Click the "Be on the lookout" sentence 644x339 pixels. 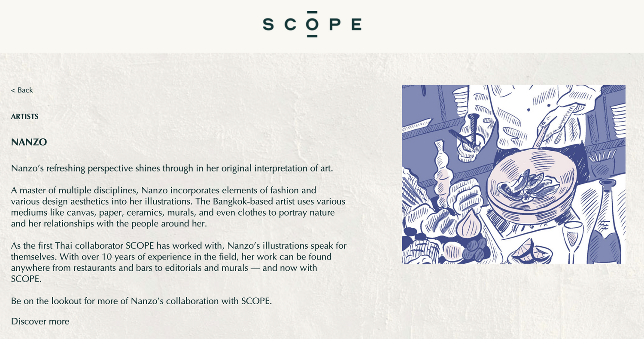(142, 301)
